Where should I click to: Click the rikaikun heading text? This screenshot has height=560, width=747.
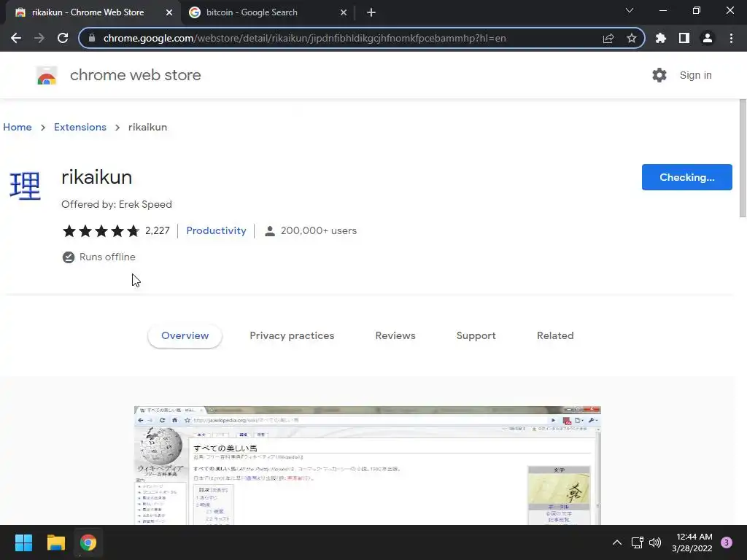[97, 177]
